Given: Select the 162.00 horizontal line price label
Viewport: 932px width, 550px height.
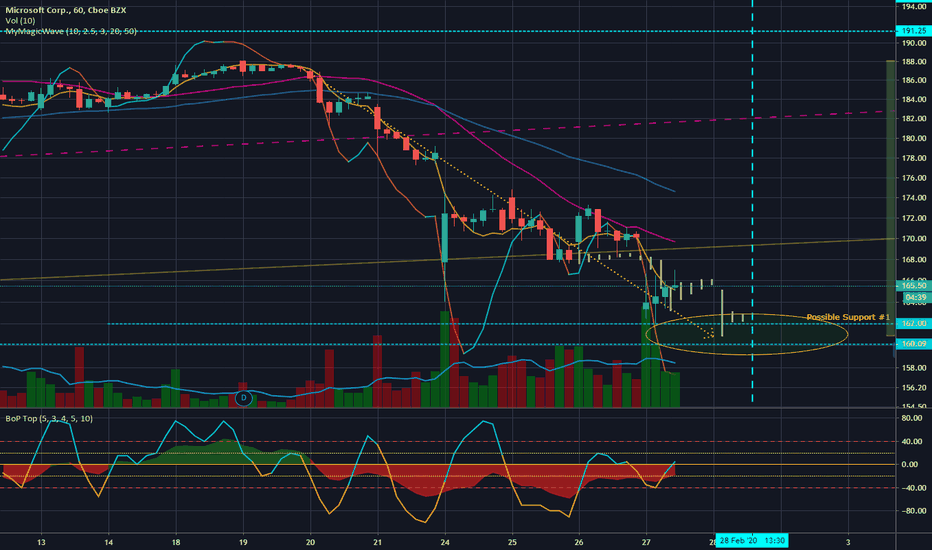Looking at the screenshot, I should coord(914,323).
